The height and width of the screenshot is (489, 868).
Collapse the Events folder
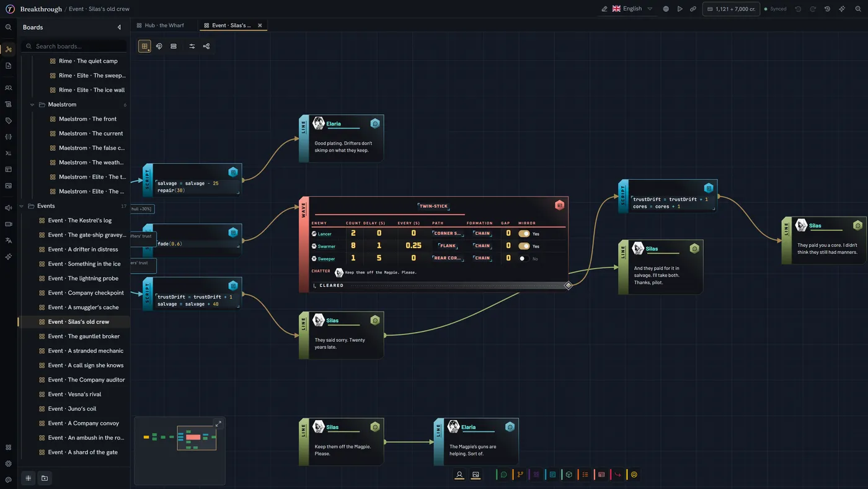click(22, 206)
